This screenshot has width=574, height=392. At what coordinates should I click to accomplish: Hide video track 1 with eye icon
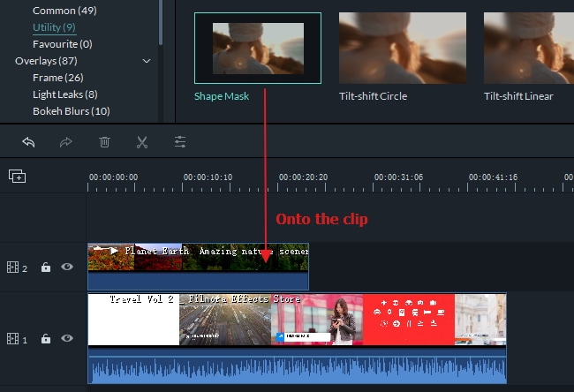pos(67,338)
